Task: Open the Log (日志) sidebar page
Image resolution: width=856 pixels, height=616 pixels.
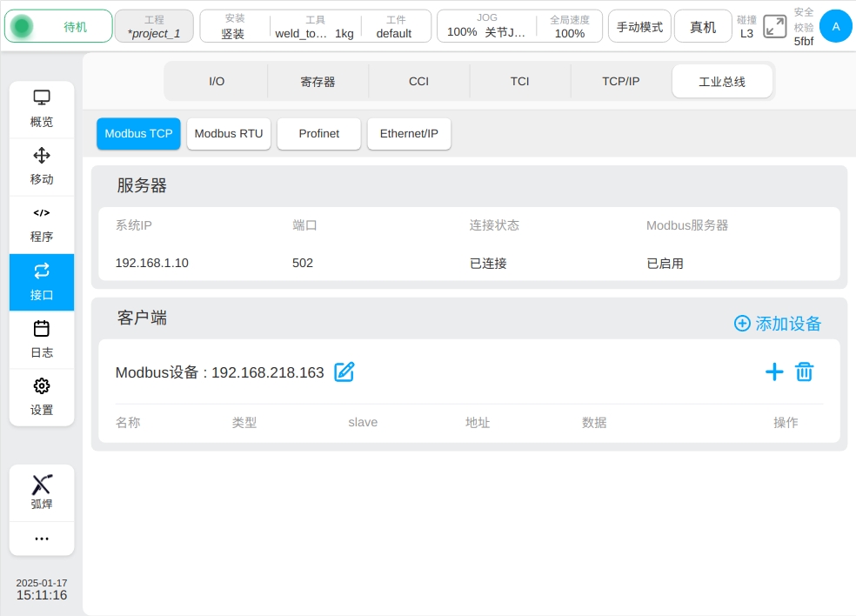Action: point(42,339)
